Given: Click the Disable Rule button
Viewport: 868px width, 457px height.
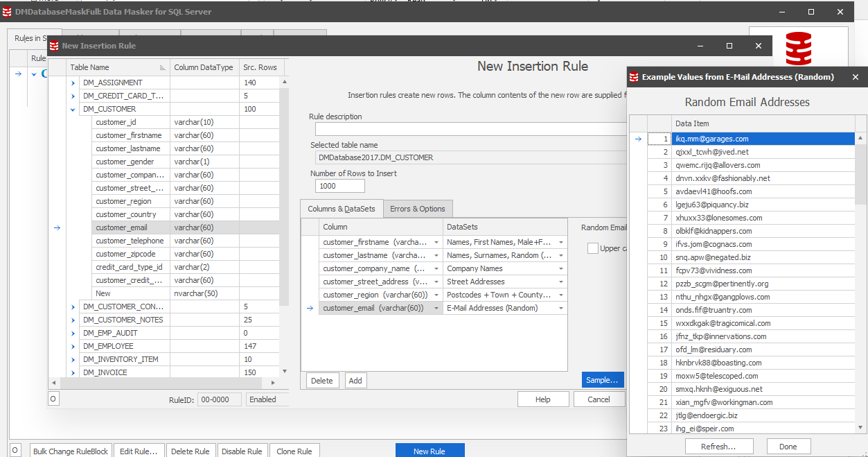Looking at the screenshot, I should pos(242,451).
